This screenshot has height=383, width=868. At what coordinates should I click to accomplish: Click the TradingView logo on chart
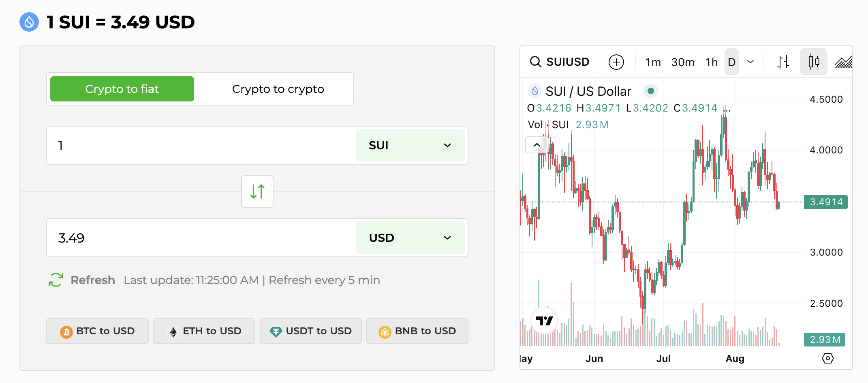[x=544, y=321]
